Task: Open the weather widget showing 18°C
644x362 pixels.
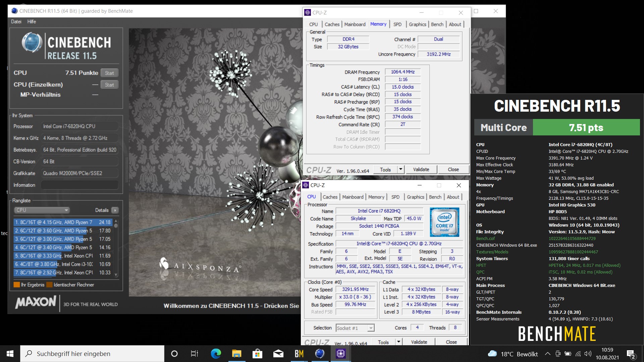Action: (513, 354)
